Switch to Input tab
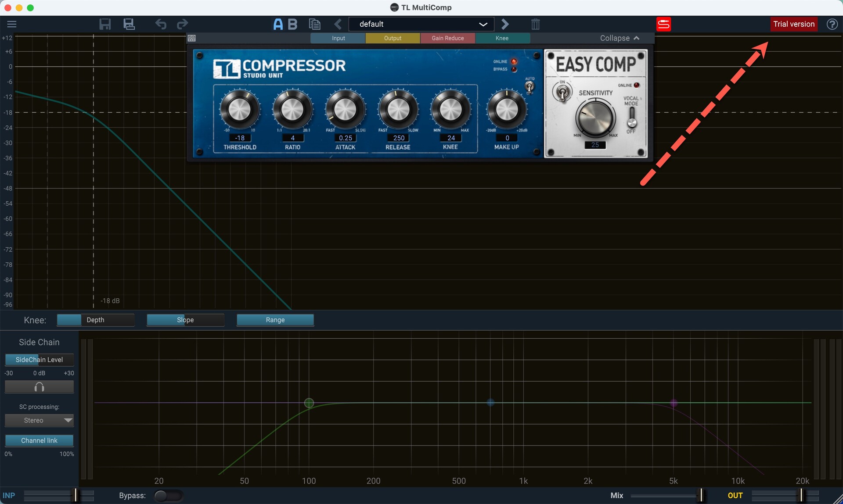 click(x=338, y=38)
